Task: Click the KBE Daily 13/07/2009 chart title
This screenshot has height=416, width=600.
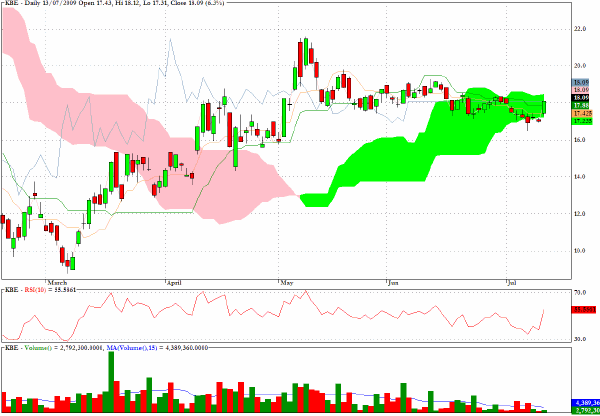Action: coord(115,3)
